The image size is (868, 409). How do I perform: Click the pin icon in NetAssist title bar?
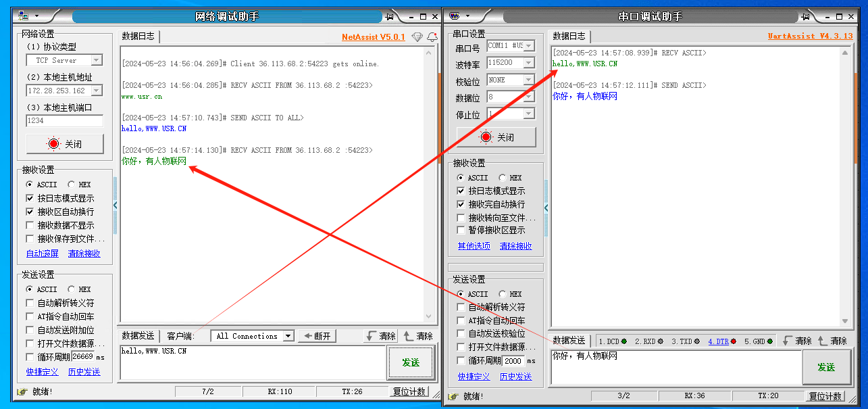pos(390,16)
